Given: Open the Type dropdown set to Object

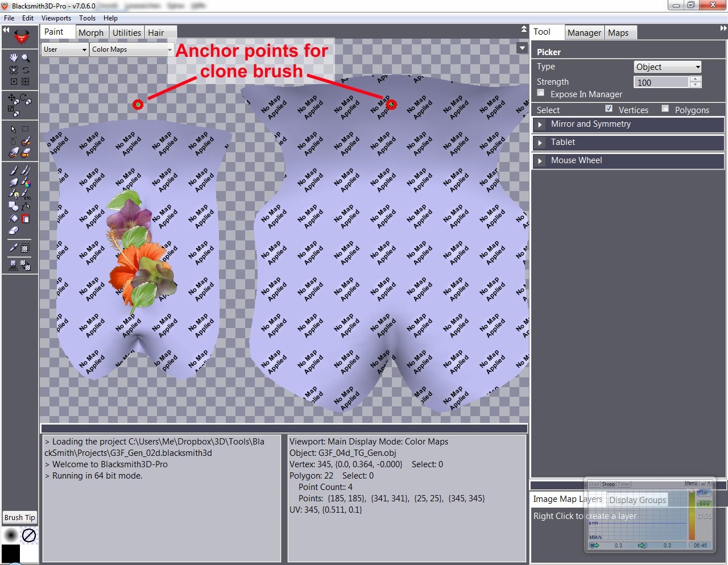Looking at the screenshot, I should point(668,67).
